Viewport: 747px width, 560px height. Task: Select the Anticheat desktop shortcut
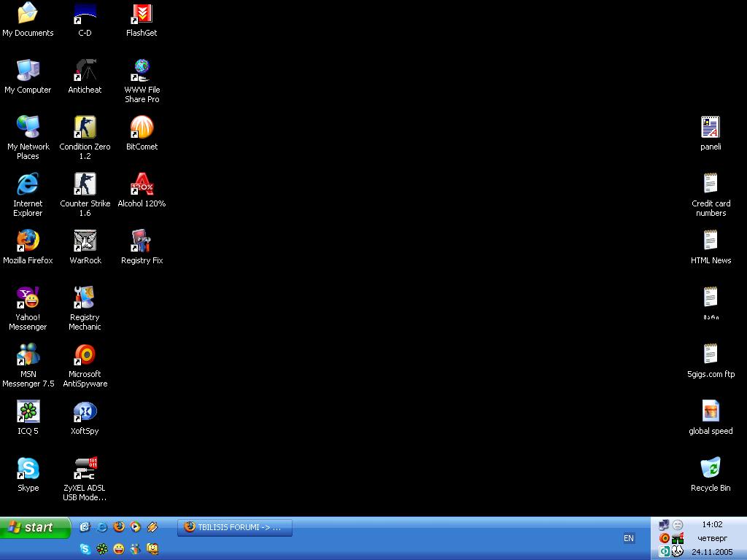click(x=85, y=76)
